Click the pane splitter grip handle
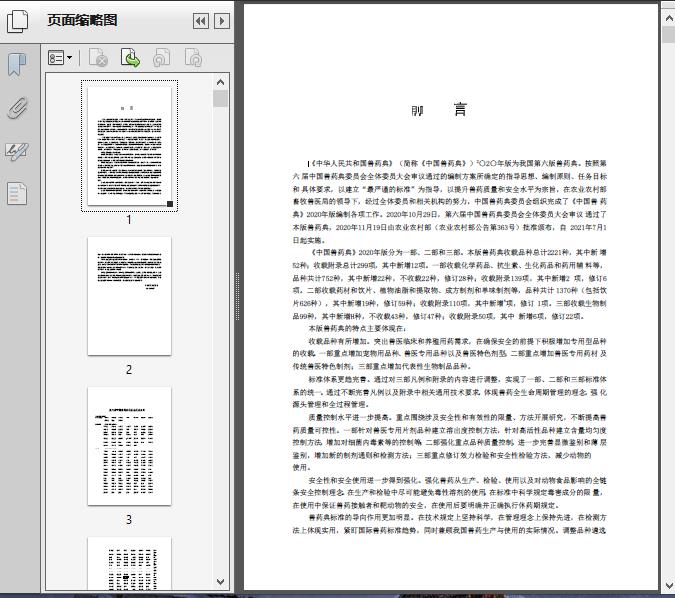This screenshot has width=675, height=598. [x=237, y=297]
